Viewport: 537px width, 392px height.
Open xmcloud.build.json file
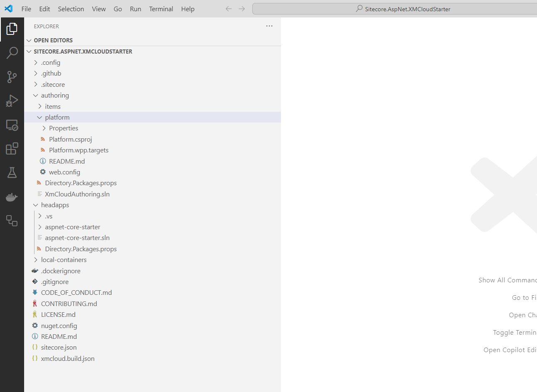point(68,359)
